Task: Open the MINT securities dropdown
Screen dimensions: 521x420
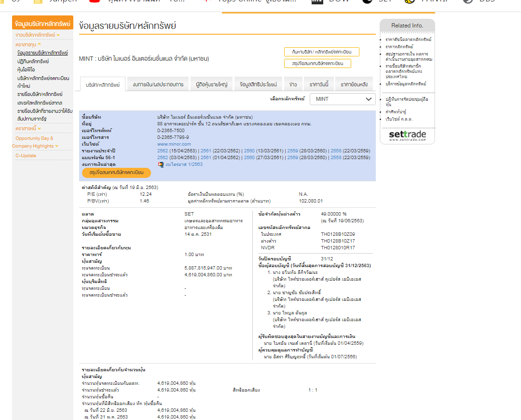Action: click(x=343, y=99)
